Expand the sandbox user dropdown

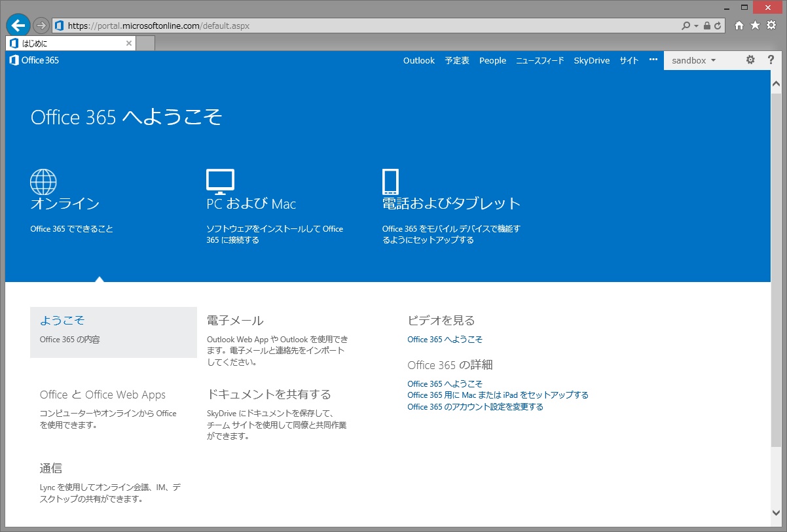(x=694, y=60)
